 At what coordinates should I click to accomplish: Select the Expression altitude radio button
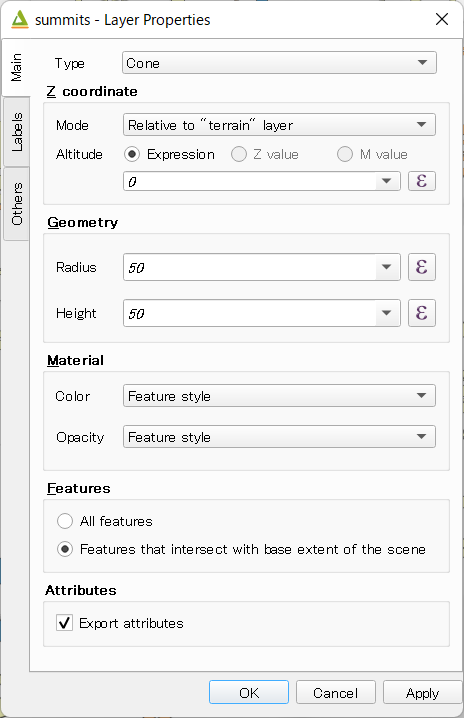(132, 154)
